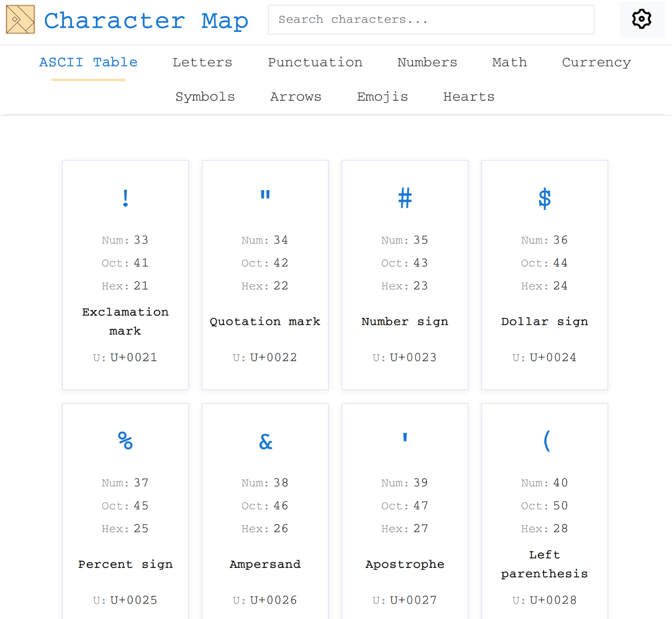
Task: Open settings via the gear icon
Action: [641, 19]
